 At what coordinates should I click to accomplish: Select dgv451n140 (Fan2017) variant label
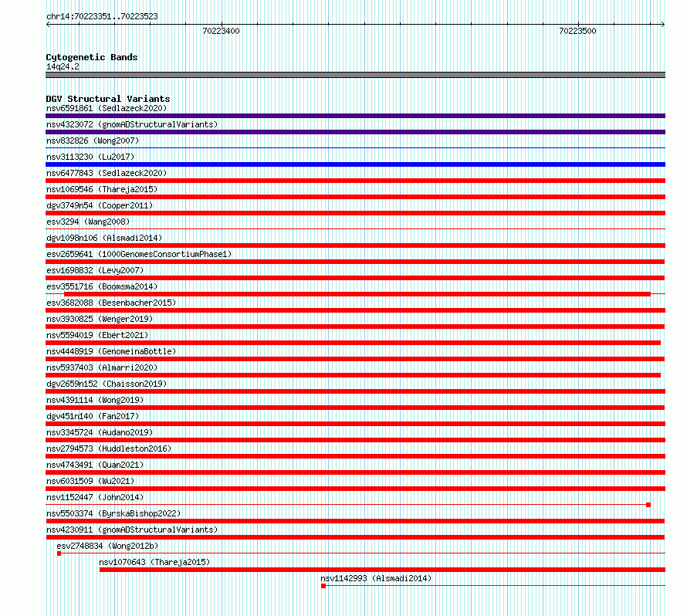(x=93, y=416)
